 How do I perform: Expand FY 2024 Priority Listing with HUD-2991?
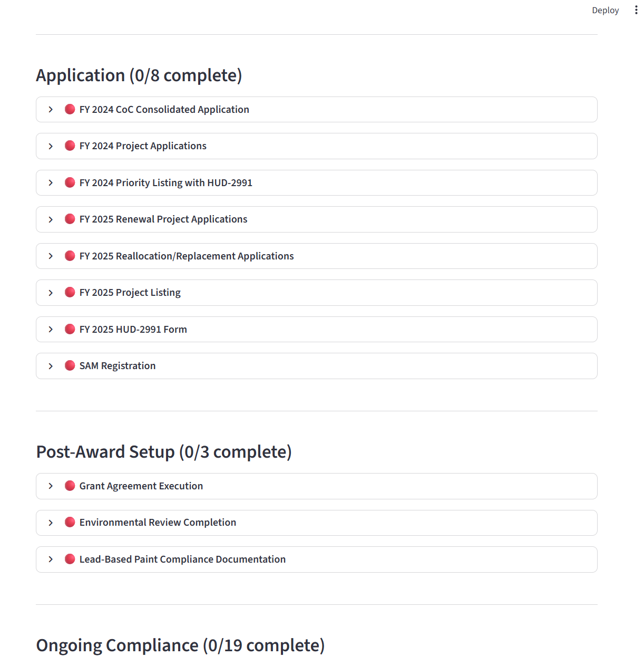tap(165, 183)
